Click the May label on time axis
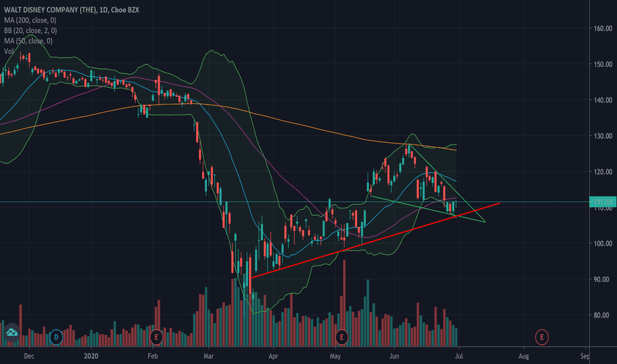Image resolution: width=617 pixels, height=364 pixels. 335,356
